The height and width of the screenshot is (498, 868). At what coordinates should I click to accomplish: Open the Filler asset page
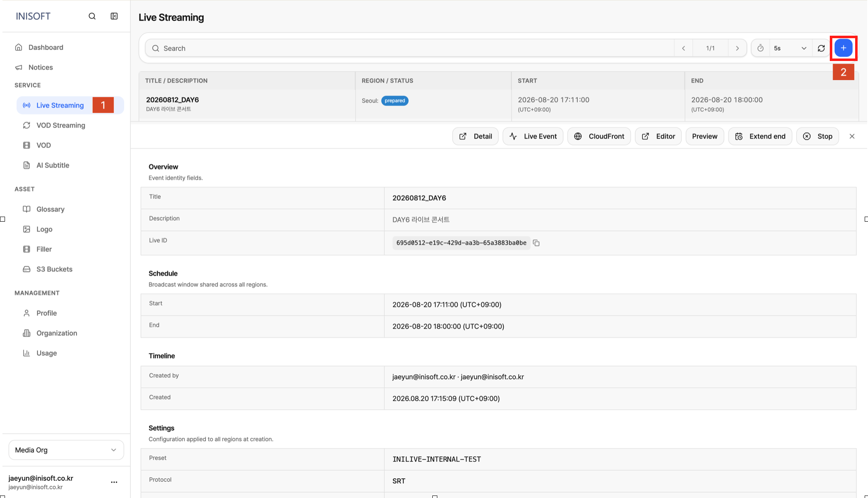44,249
